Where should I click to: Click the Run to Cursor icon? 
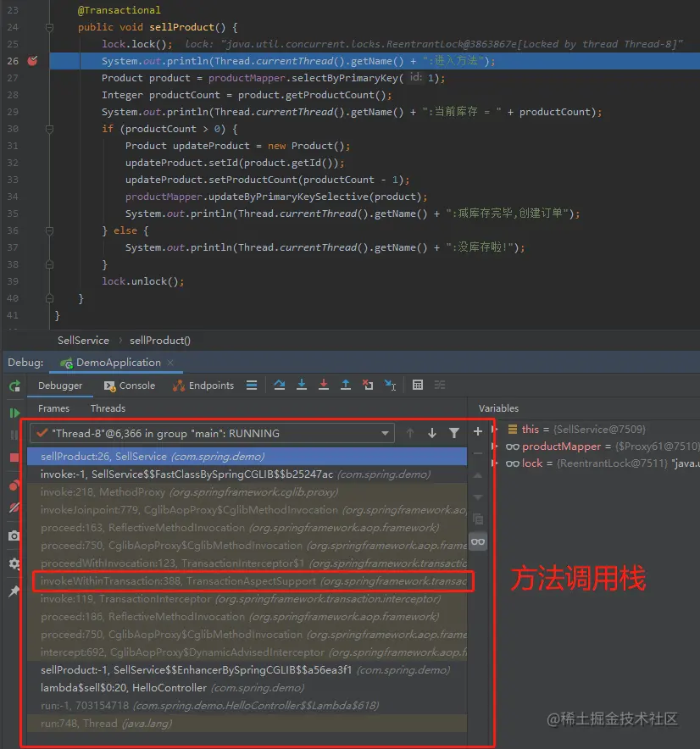point(391,385)
